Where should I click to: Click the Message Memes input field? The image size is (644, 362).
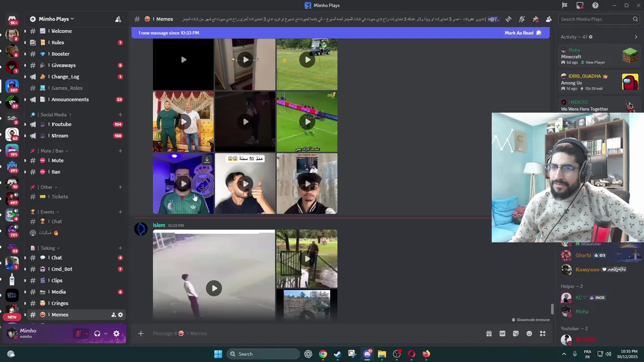[x=317, y=333]
